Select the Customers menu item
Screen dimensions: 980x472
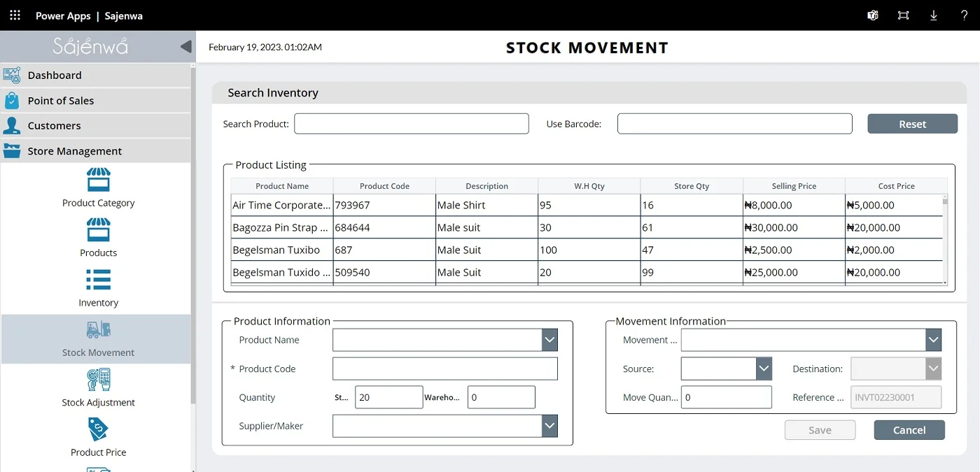tap(54, 126)
